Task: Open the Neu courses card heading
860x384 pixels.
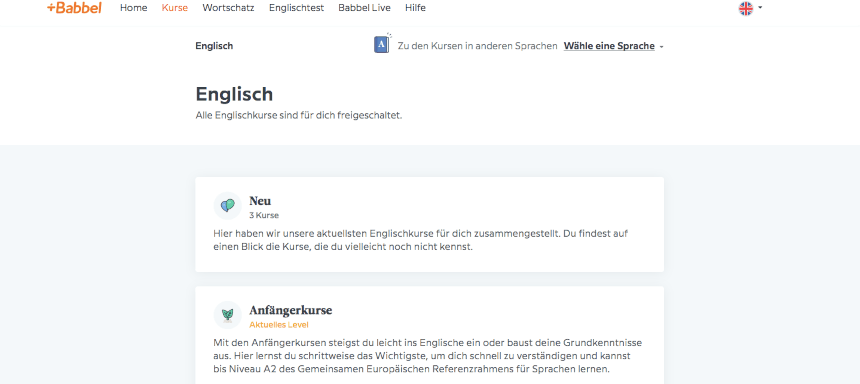Action: coord(260,201)
